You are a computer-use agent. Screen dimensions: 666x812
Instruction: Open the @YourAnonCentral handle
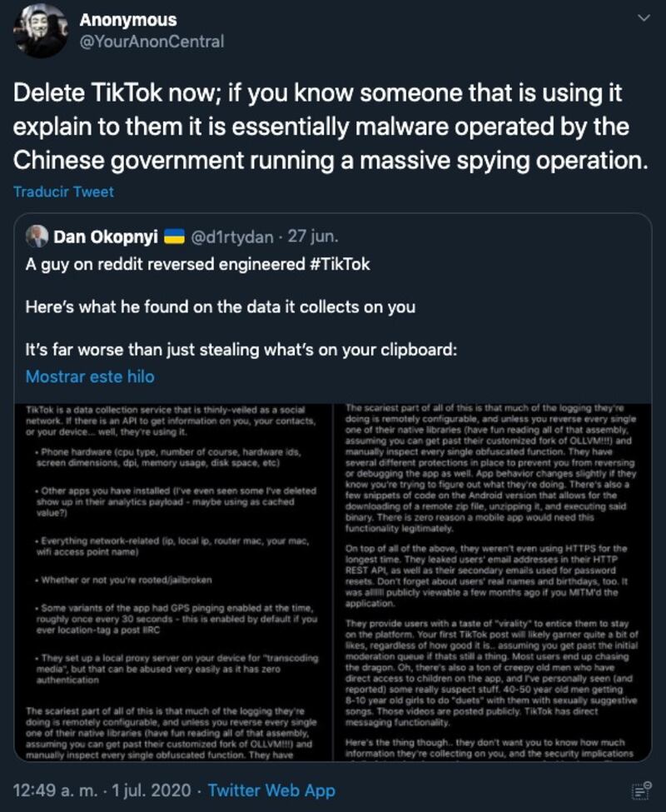pyautogui.click(x=151, y=41)
